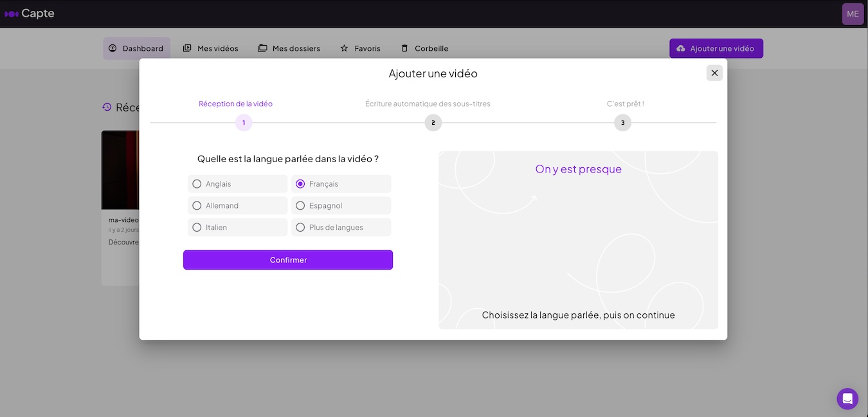The image size is (868, 417).
Task: Open the ME user avatar menu
Action: (853, 14)
